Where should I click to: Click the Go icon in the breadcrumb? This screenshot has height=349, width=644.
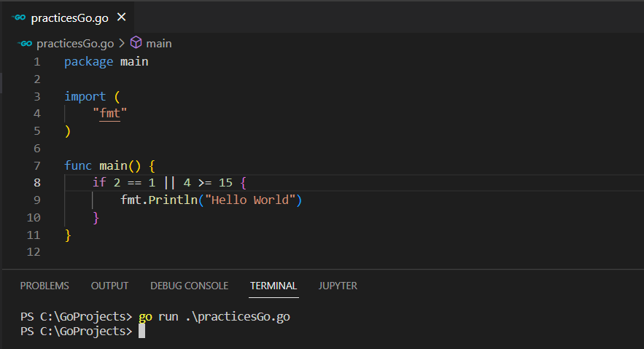pos(24,44)
